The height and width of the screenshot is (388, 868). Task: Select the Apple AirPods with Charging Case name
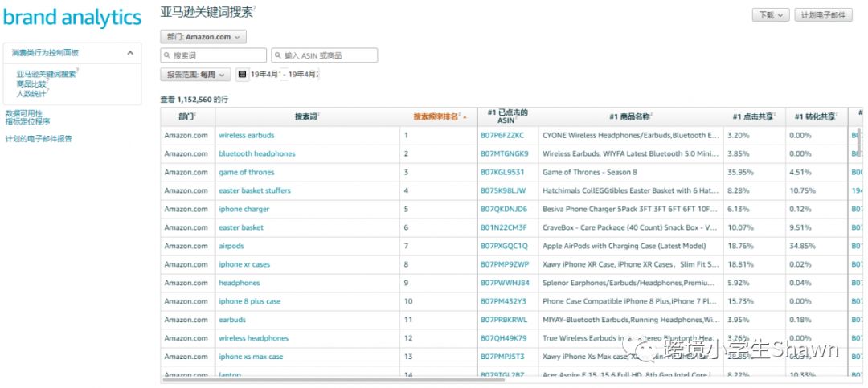pos(624,246)
